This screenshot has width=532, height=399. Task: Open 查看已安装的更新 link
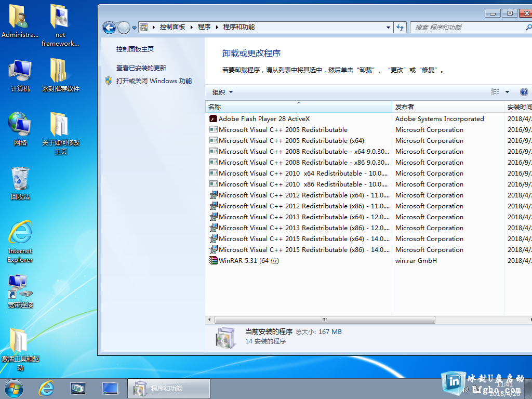point(141,68)
